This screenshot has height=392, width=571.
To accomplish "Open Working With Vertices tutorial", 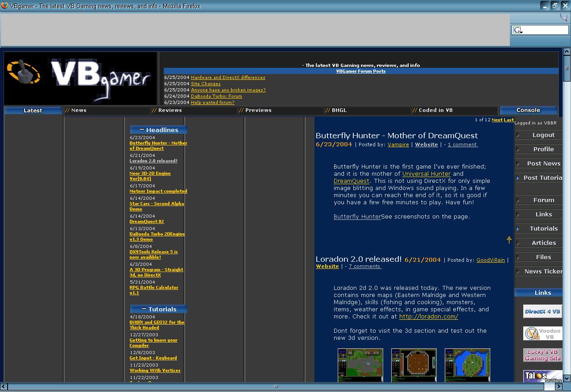I will tap(155, 371).
